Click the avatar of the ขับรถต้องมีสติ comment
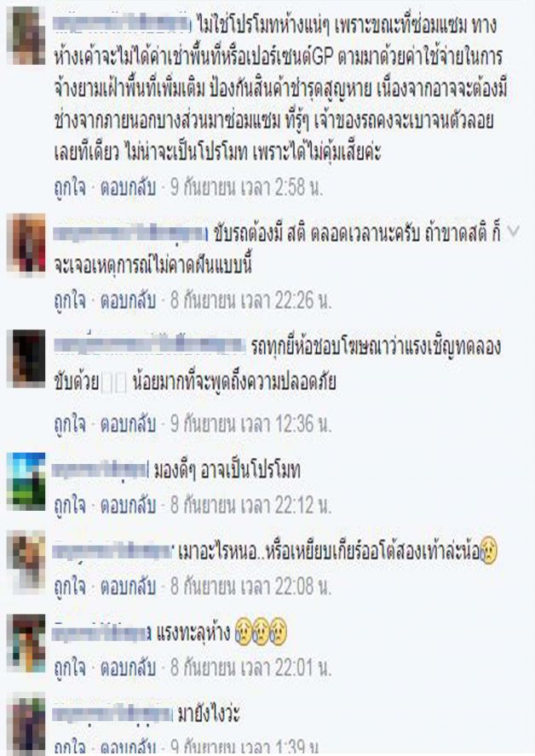This screenshot has height=756, width=535. 26,244
